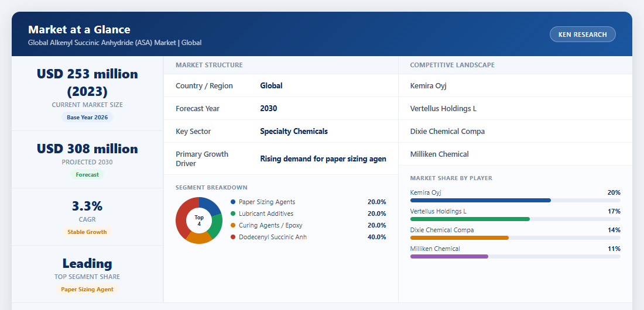Click the '14%' Dixie Chemical share value
The image size is (644, 310).
pyautogui.click(x=614, y=230)
